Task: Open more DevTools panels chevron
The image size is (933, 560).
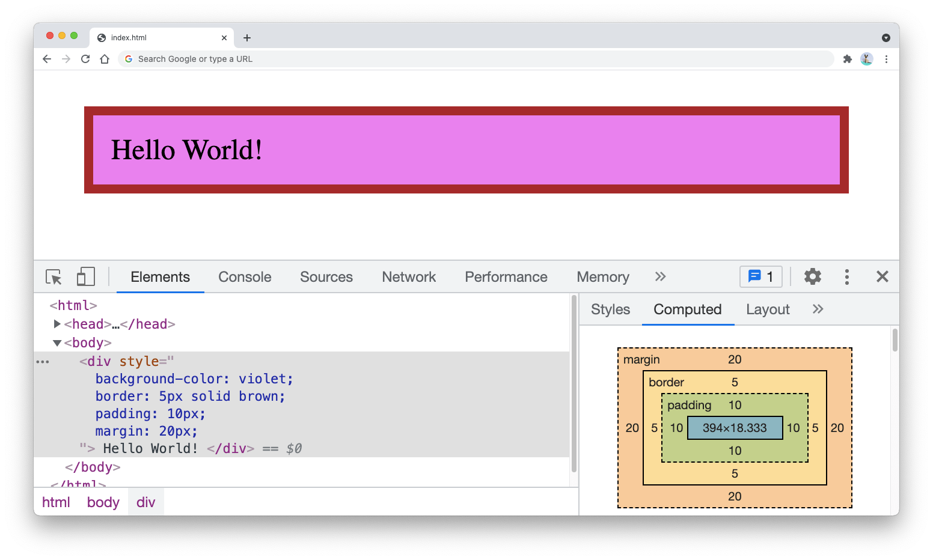Action: 660,276
